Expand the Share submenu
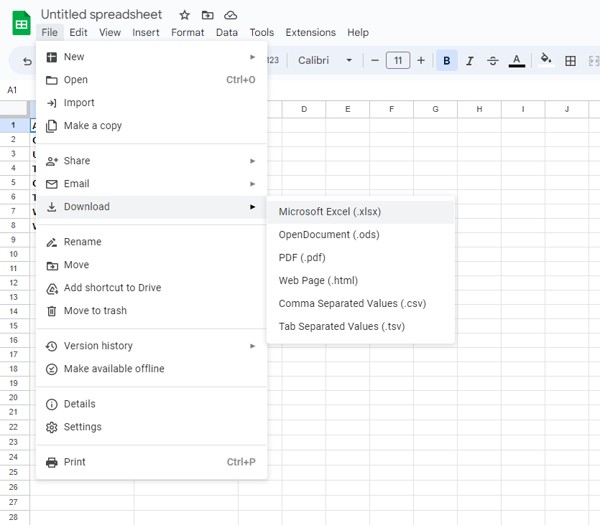This screenshot has width=600, height=525. click(x=152, y=161)
